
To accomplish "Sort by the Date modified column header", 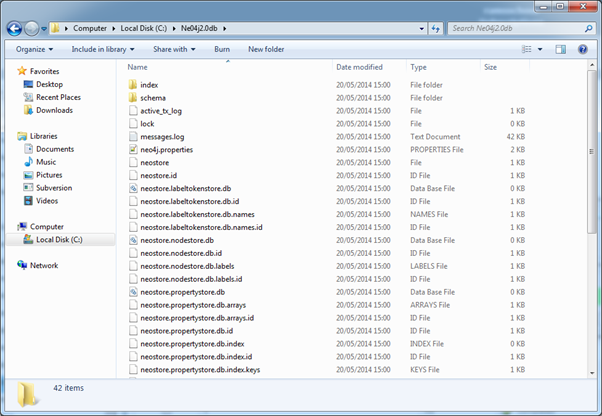I will pyautogui.click(x=359, y=67).
